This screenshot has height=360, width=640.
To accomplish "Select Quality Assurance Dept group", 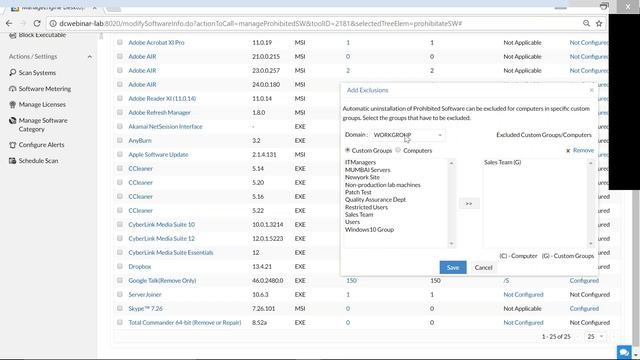I will tap(375, 200).
